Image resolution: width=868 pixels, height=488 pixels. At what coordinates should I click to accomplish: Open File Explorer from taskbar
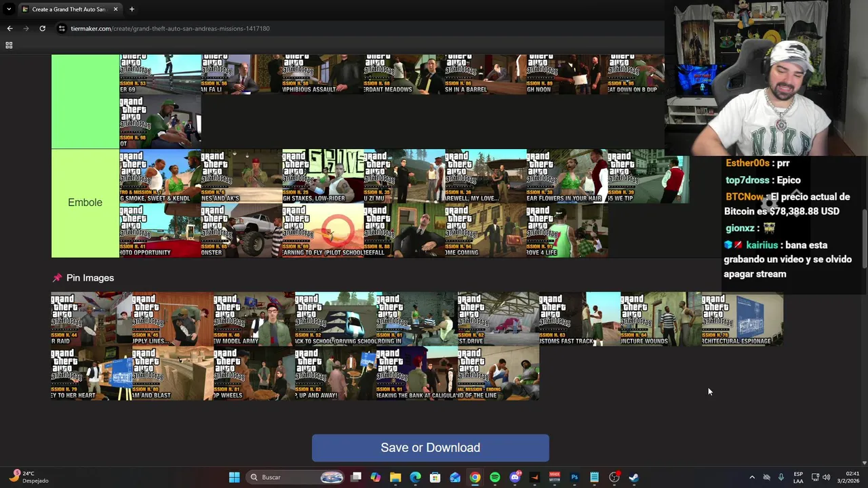point(395,477)
